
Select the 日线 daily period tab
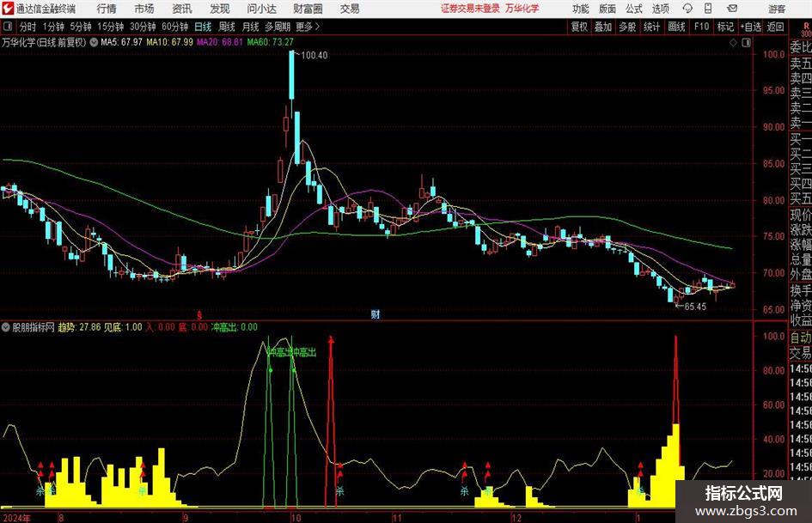click(x=203, y=27)
